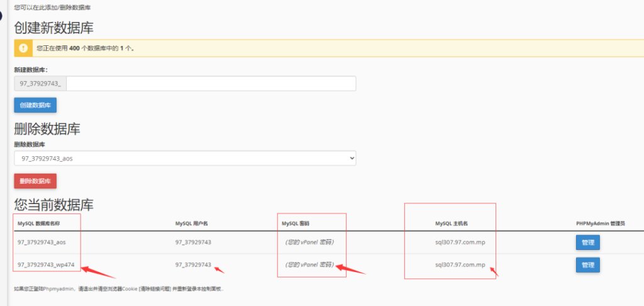This screenshot has height=306, width=644.
Task: Click the red 删除数据库 button
Action: point(35,181)
